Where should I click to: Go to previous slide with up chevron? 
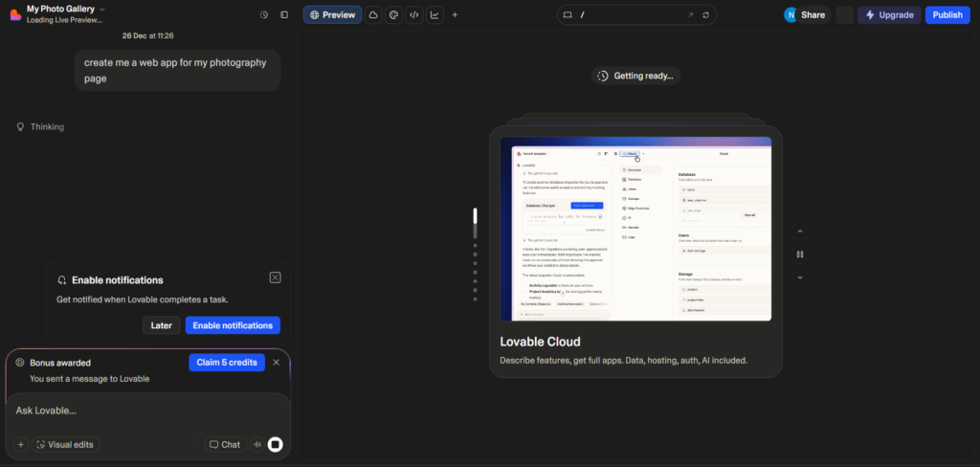point(799,232)
